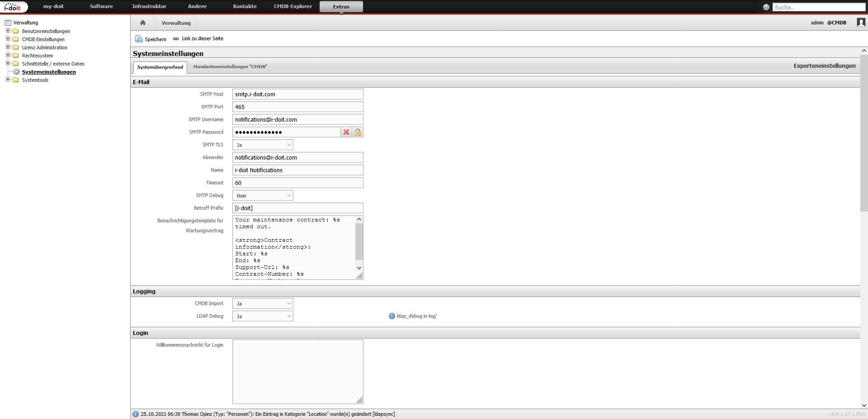Click the SMTP Port input field
Screen dimensions: 868x419
tap(298, 107)
